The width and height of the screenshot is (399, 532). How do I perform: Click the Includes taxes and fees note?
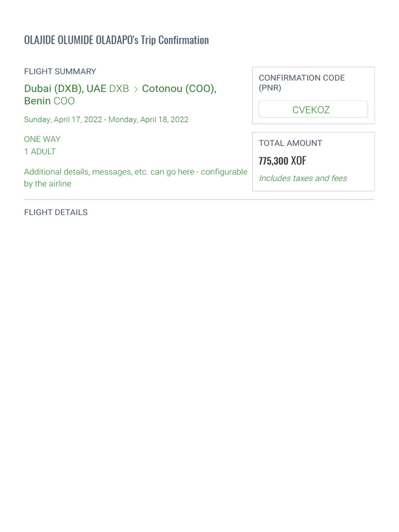(x=303, y=178)
